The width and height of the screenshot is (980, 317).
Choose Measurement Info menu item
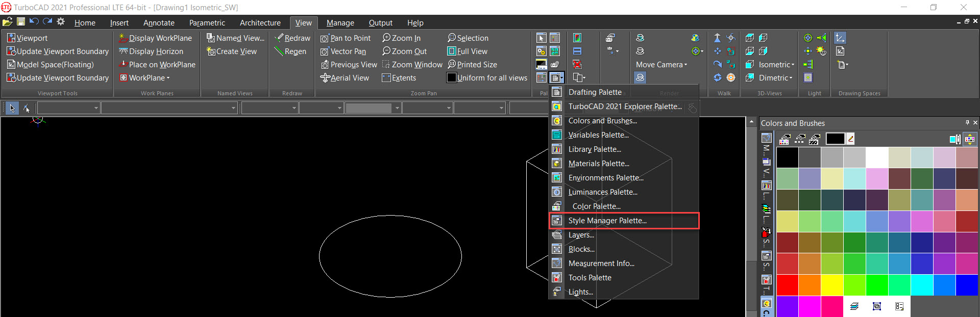tap(624, 263)
